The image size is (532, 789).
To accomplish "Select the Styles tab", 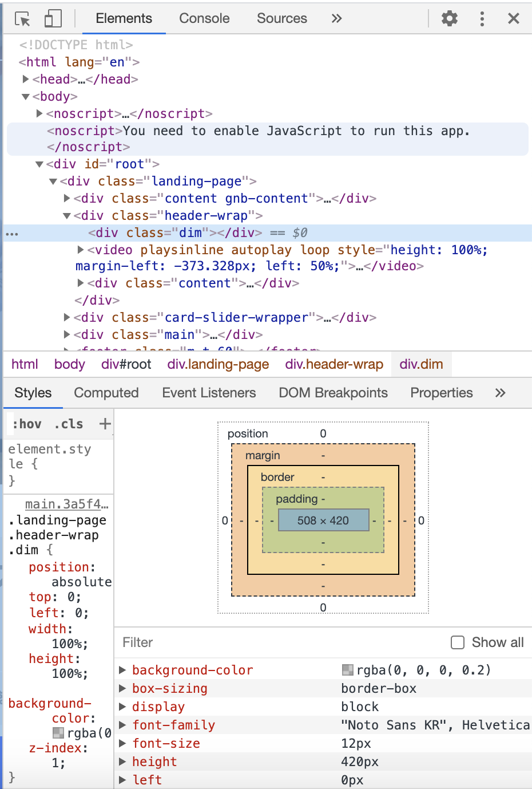I will click(33, 393).
